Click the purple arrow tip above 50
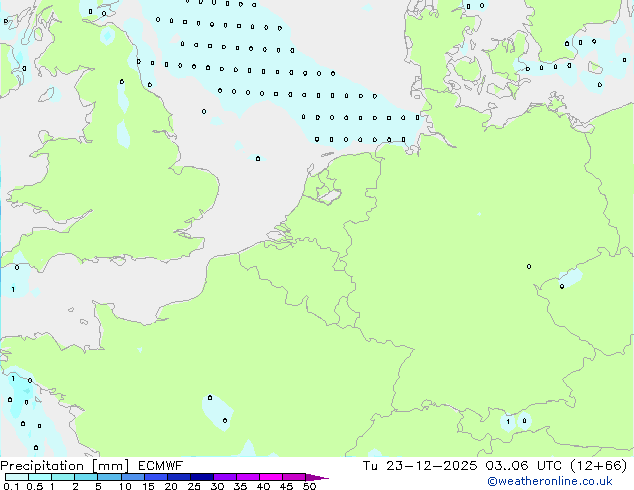The height and width of the screenshot is (490, 634). coord(317,477)
